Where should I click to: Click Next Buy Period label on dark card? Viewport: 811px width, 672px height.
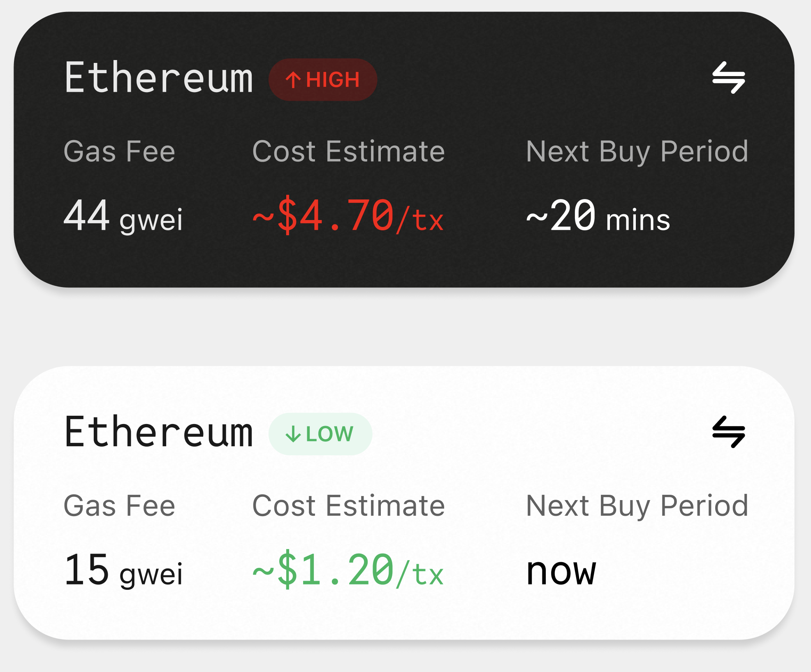tap(637, 151)
